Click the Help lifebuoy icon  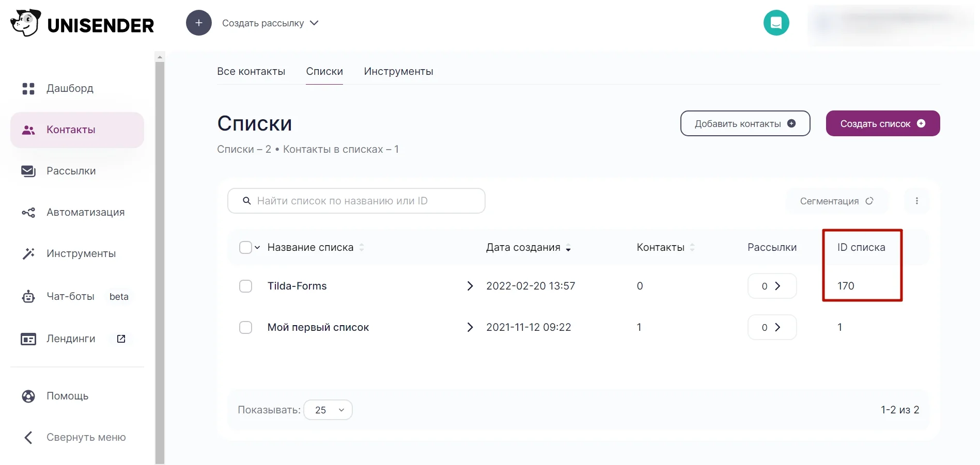pos(28,396)
